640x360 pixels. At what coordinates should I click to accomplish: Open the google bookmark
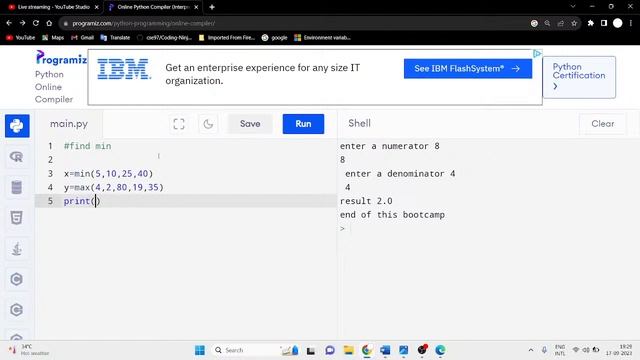point(274,38)
